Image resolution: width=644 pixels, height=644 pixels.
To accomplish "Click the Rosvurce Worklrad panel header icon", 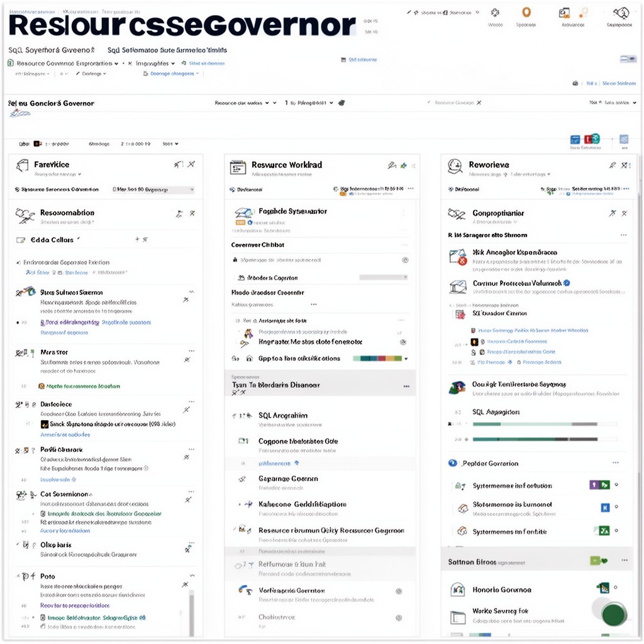I will pos(238,167).
